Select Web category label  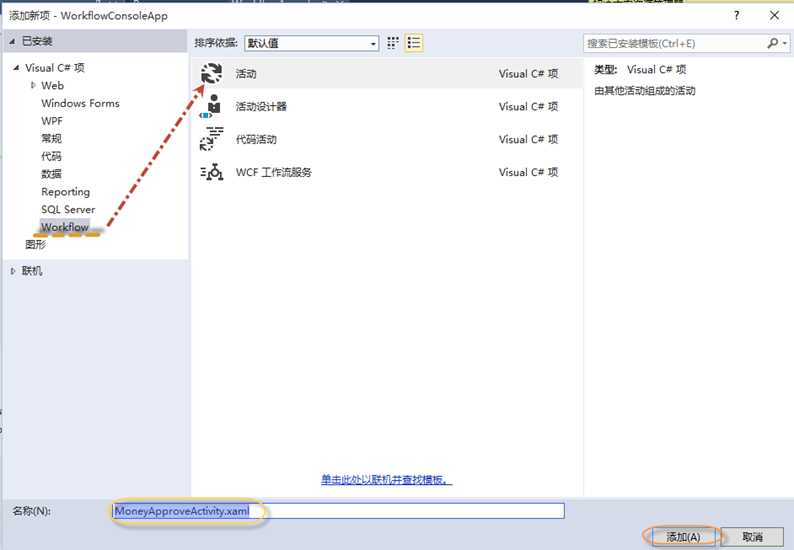[53, 86]
